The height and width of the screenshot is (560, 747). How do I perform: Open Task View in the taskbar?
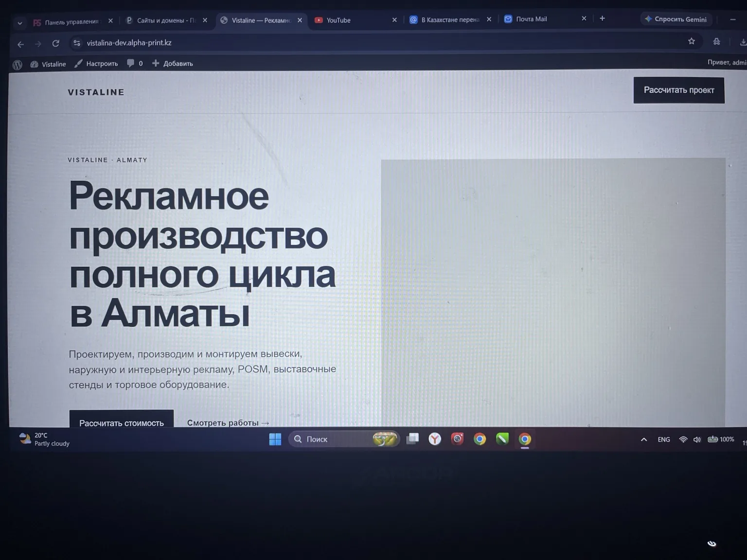(x=412, y=439)
